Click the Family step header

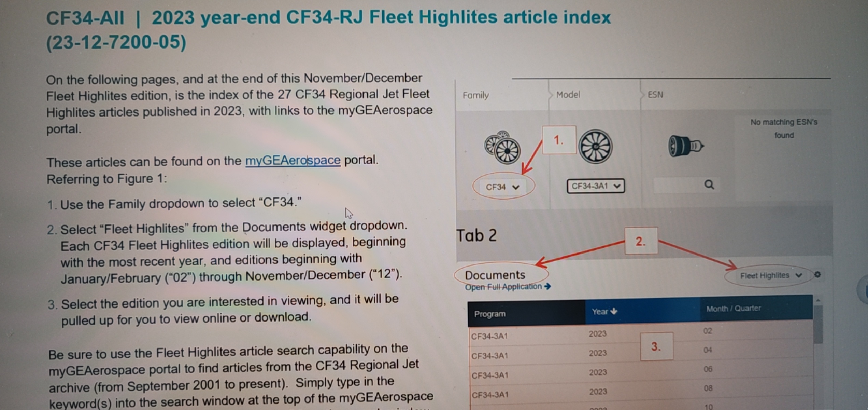point(475,95)
